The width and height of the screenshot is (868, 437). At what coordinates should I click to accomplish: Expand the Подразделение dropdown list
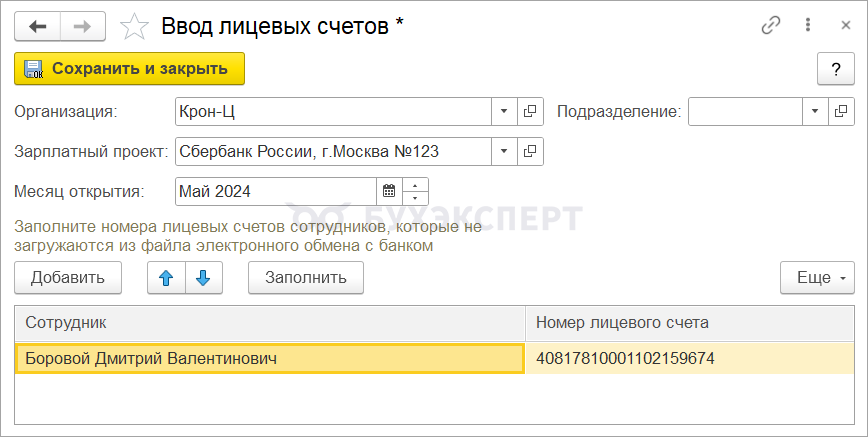(x=816, y=111)
